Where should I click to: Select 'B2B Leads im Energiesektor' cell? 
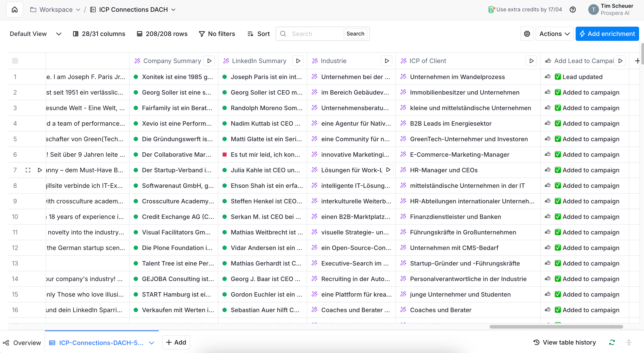pyautogui.click(x=468, y=123)
